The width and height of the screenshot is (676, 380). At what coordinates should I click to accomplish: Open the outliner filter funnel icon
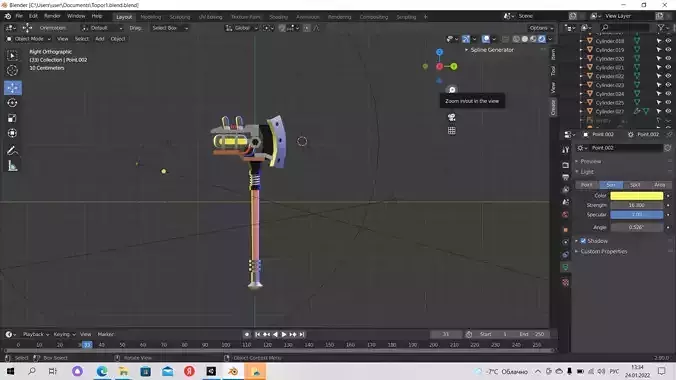tap(661, 28)
